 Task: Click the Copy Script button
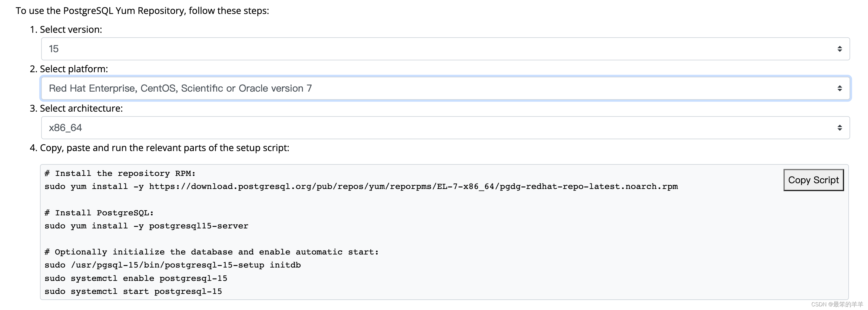(x=813, y=180)
